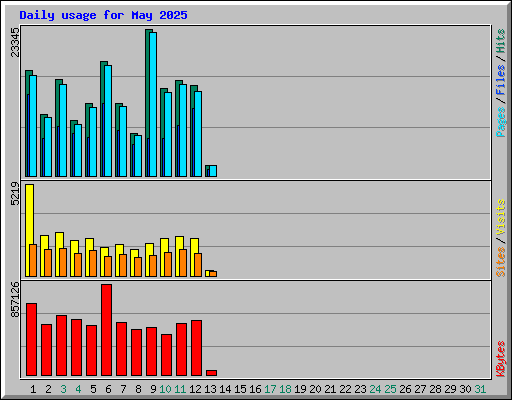The image size is (512, 400).
Task: Click day 29 on the x-axis
Action: [x=450, y=389]
